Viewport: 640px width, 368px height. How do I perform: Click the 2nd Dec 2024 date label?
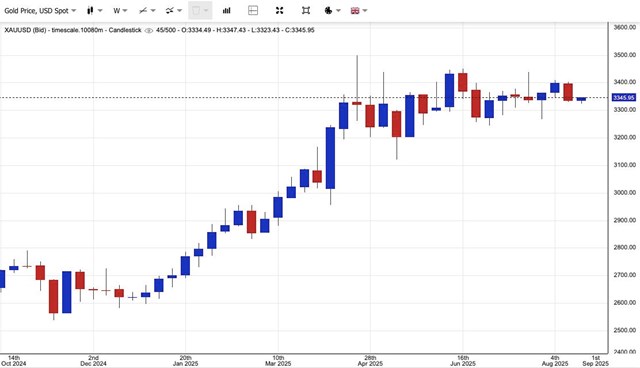click(x=93, y=361)
